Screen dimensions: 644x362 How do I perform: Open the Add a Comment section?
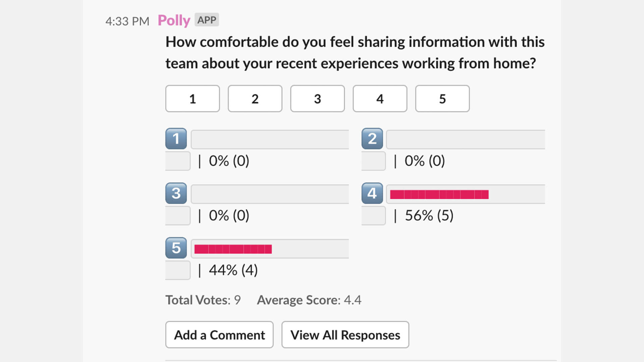[x=219, y=335]
